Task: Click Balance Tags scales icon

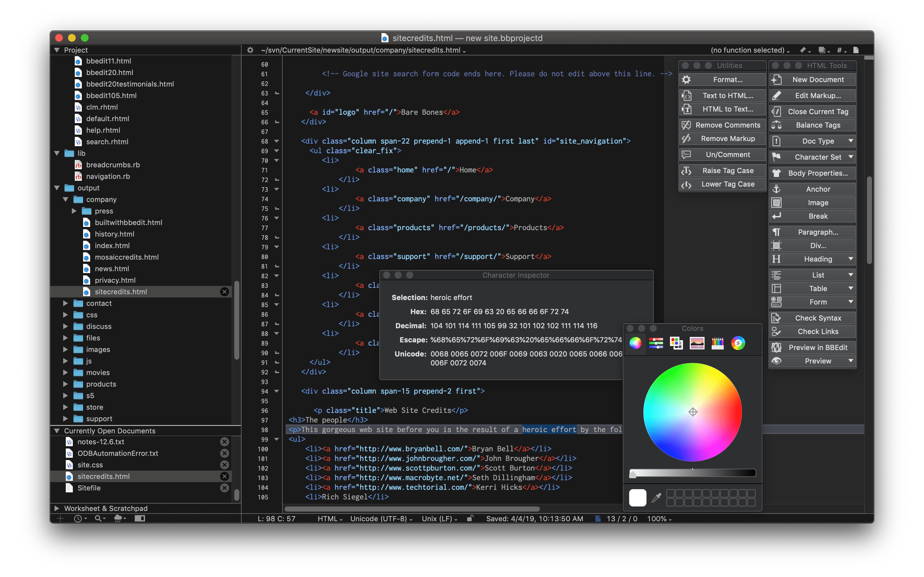Action: pyautogui.click(x=776, y=125)
